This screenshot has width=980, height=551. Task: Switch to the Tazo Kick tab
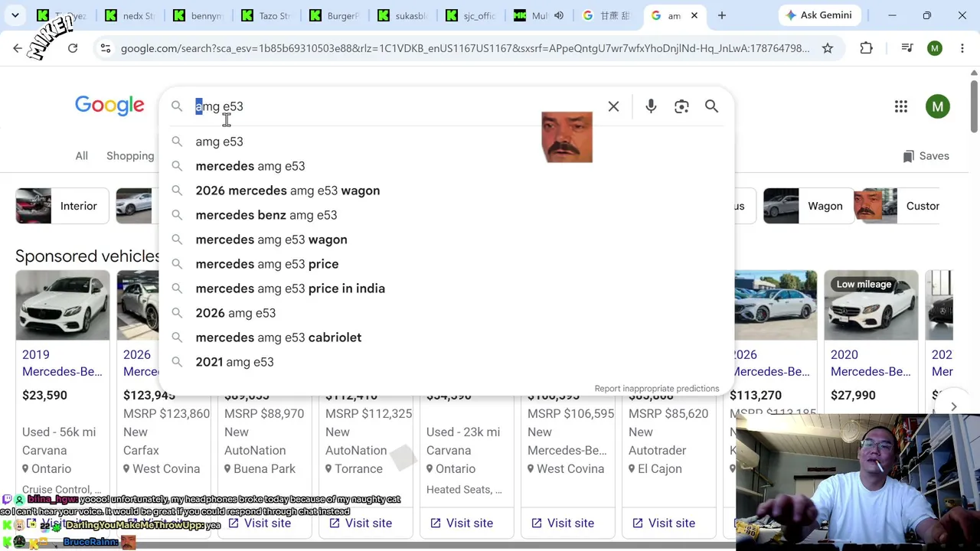265,15
